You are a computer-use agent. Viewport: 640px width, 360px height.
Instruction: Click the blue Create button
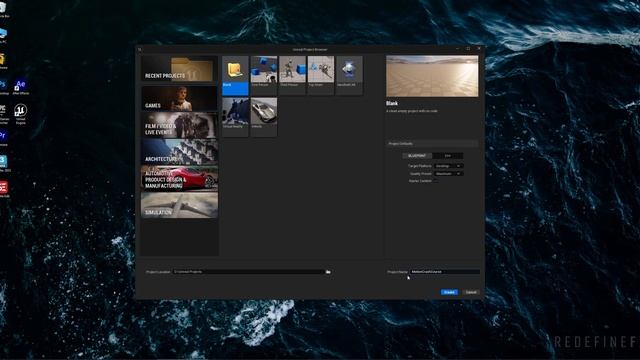(449, 292)
